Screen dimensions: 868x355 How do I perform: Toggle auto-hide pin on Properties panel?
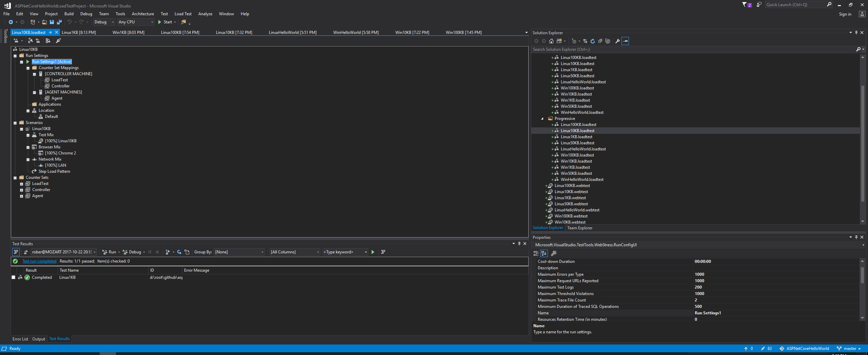point(856,237)
